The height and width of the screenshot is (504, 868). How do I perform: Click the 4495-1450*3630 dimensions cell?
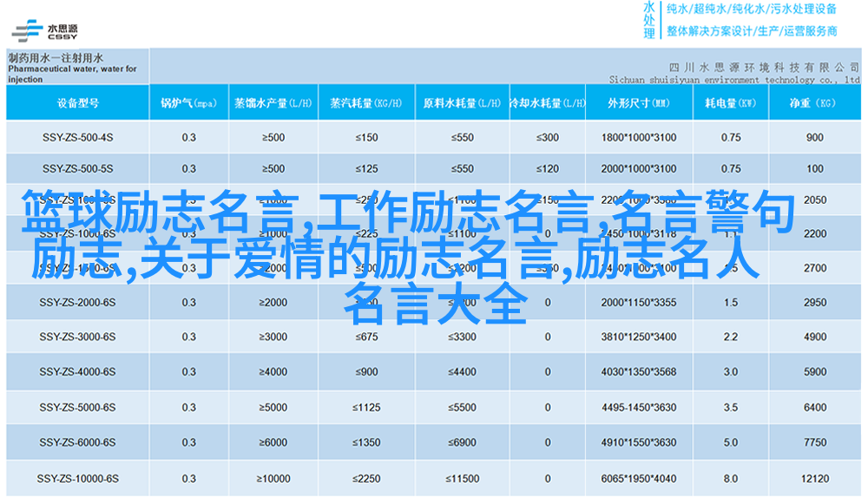[x=639, y=408]
